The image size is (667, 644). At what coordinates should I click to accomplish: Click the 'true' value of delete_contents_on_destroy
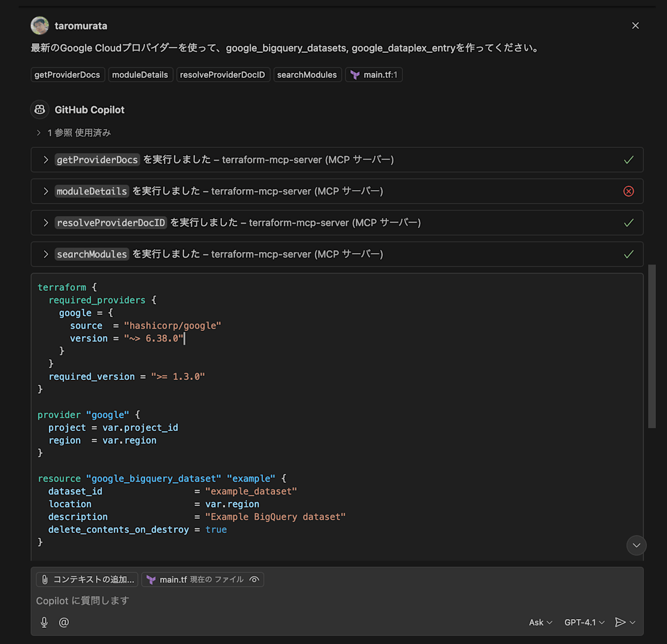pyautogui.click(x=216, y=529)
